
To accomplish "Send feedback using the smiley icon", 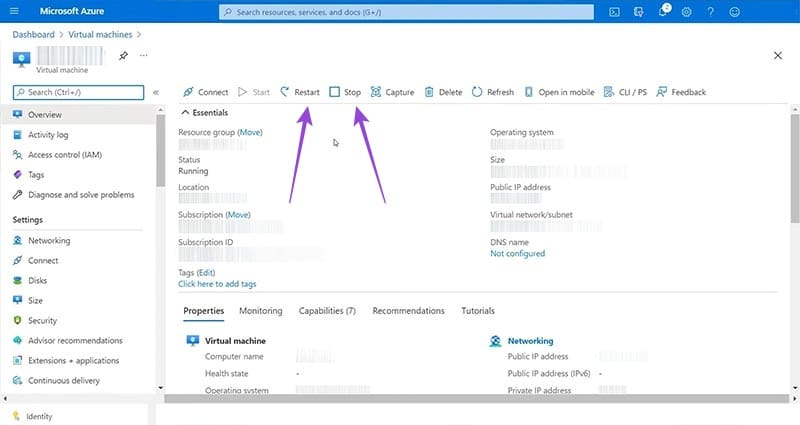I will [x=734, y=11].
